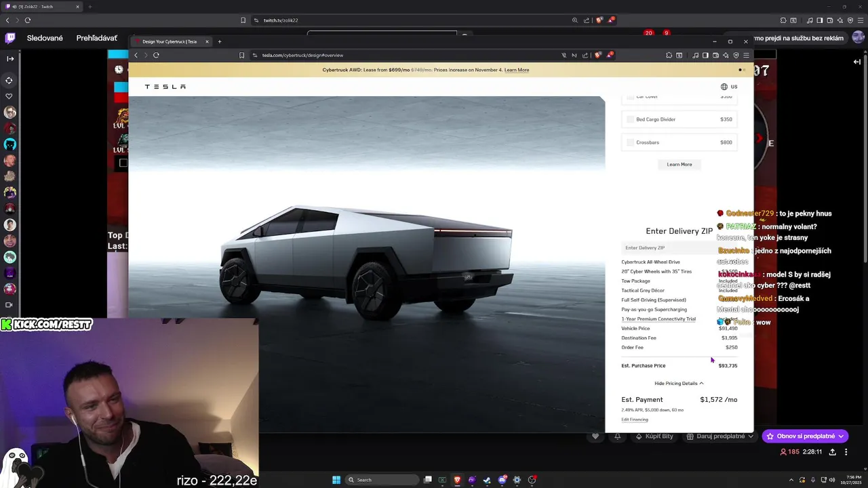Viewport: 868px width, 488px height.
Task: Open the Brave wallet icon in outer browser
Action: tap(830, 20)
